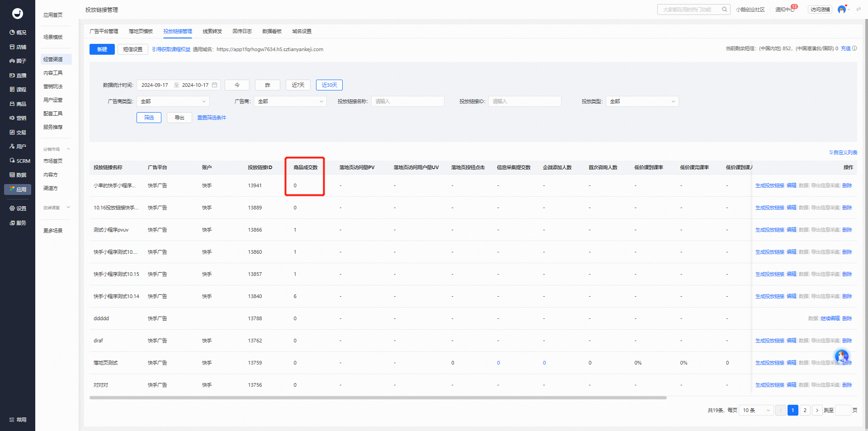Image resolution: width=868 pixels, height=431 pixels.
Task: Open 投放类型 dropdown
Action: 642,101
